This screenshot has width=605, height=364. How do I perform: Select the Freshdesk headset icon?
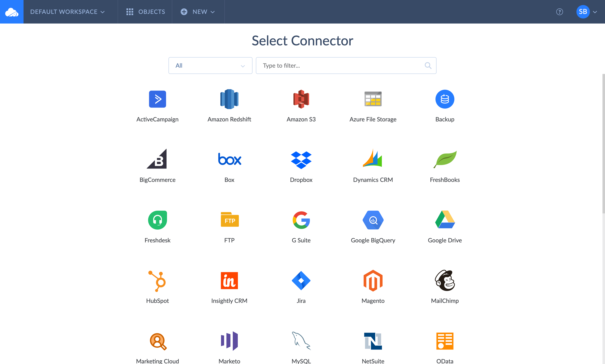pyautogui.click(x=157, y=220)
